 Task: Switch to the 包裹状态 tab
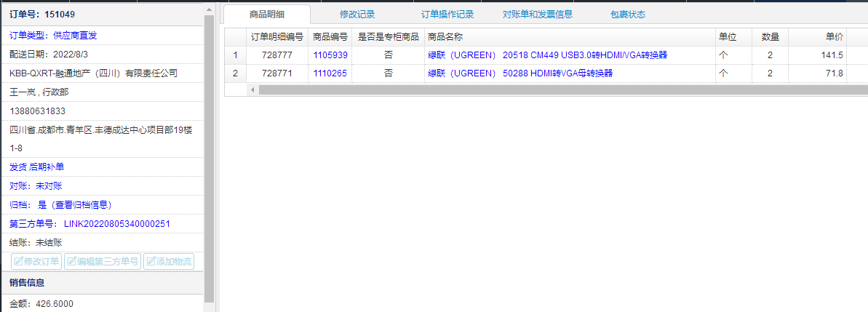coord(628,15)
